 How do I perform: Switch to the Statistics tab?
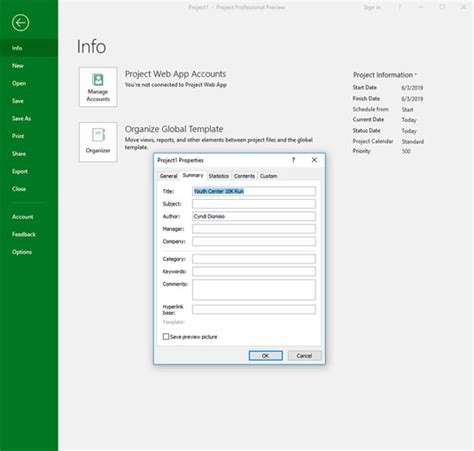tap(219, 176)
